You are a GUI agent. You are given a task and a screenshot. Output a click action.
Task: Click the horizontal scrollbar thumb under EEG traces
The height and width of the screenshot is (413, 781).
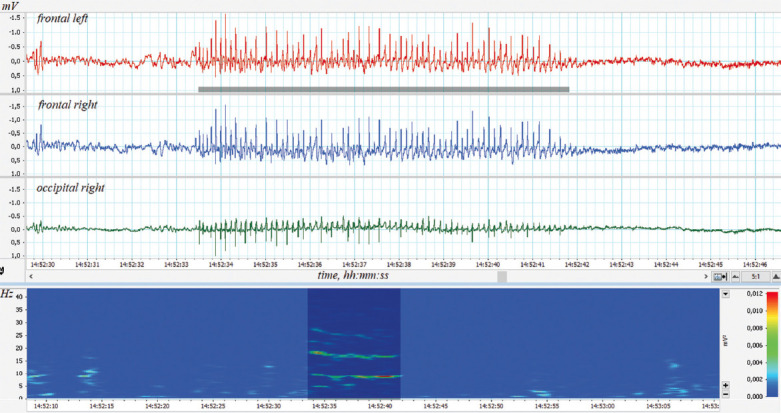click(502, 275)
